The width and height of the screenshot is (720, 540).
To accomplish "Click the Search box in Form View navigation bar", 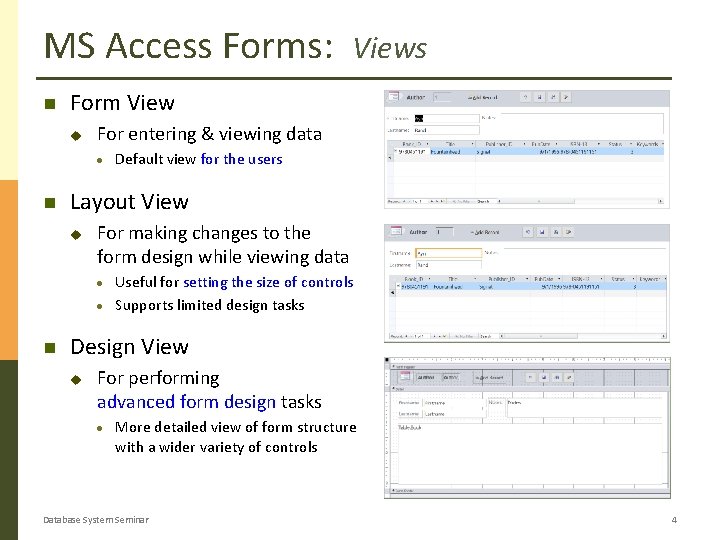I will click(485, 201).
